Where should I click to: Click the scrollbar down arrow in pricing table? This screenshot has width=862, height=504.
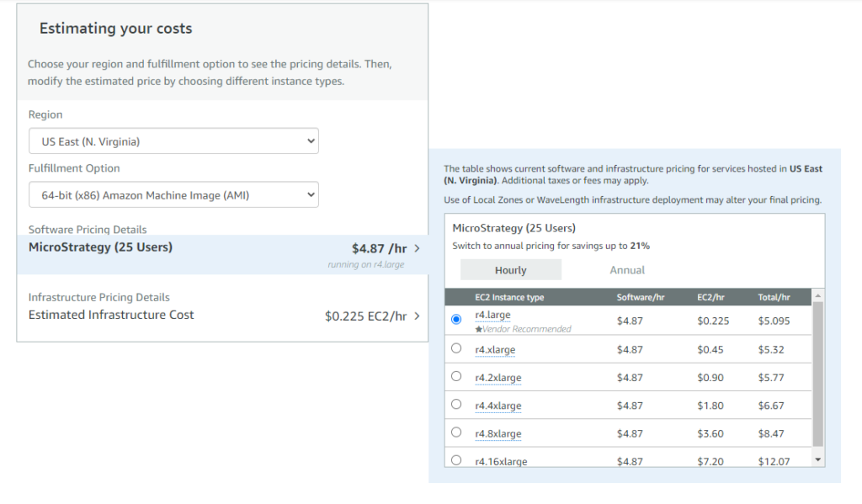(818, 459)
